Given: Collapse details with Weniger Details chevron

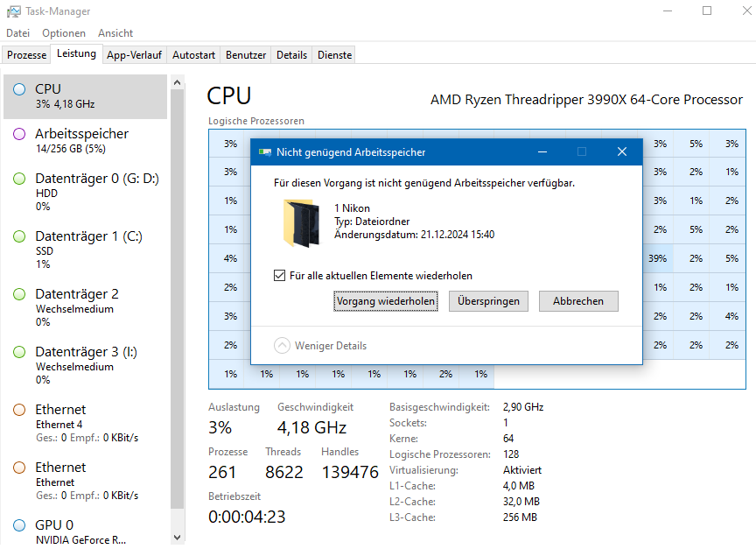Looking at the screenshot, I should tap(282, 346).
